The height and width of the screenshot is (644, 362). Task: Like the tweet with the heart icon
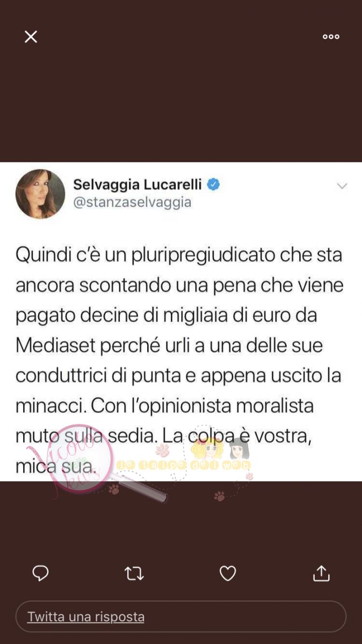pos(228,573)
